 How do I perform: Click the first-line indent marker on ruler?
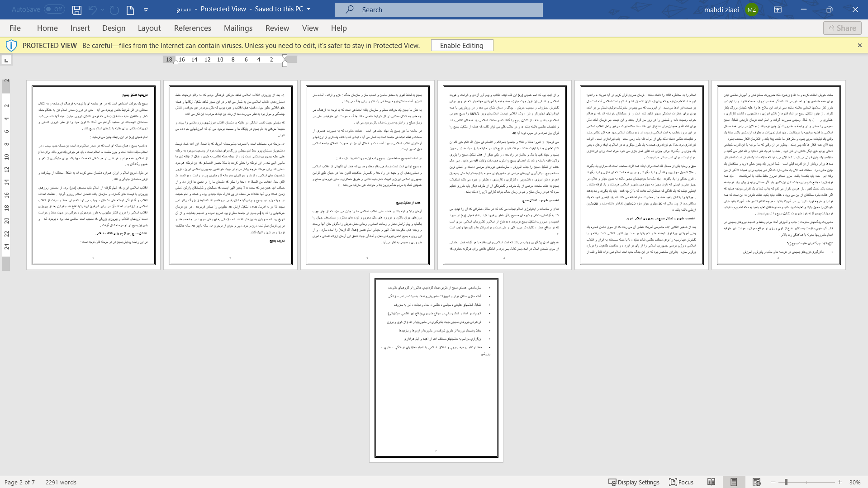coord(285,57)
